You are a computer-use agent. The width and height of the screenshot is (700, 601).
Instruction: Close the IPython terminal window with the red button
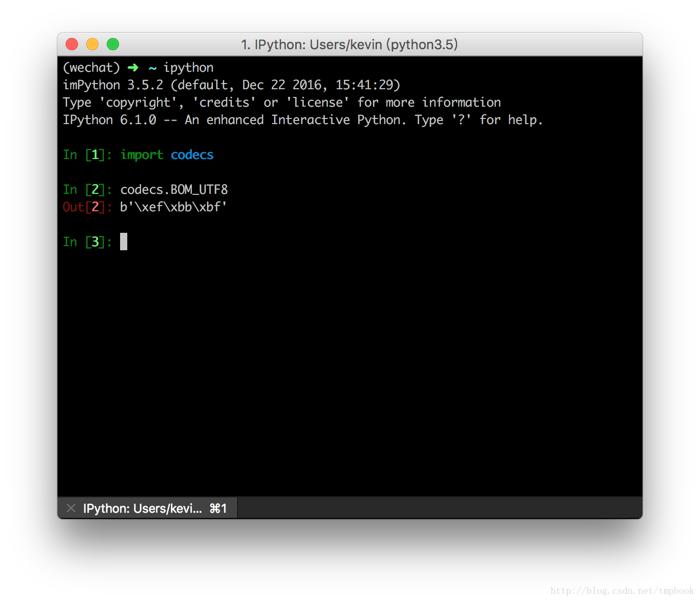tap(72, 44)
